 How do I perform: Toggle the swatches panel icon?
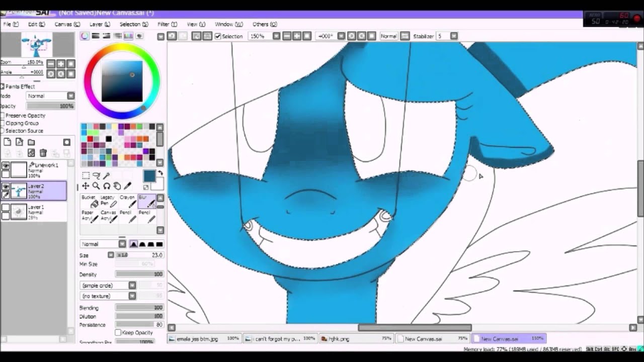coord(128,36)
